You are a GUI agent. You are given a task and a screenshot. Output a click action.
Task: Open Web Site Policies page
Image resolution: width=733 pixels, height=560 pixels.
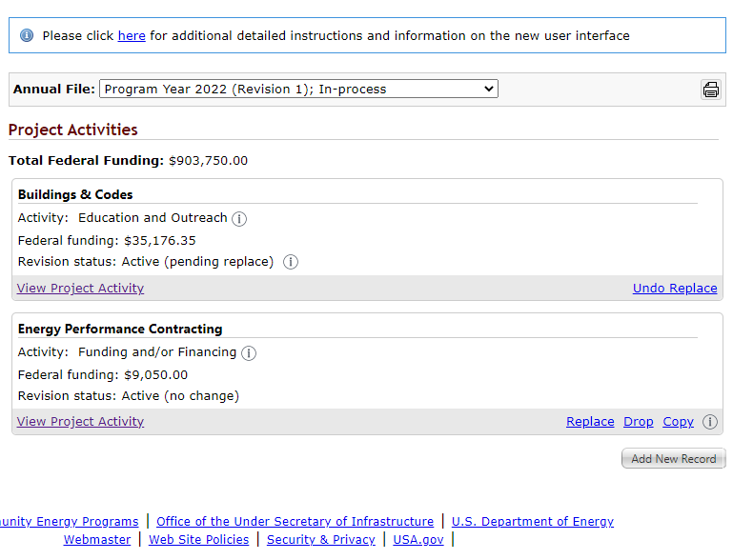coord(198,540)
